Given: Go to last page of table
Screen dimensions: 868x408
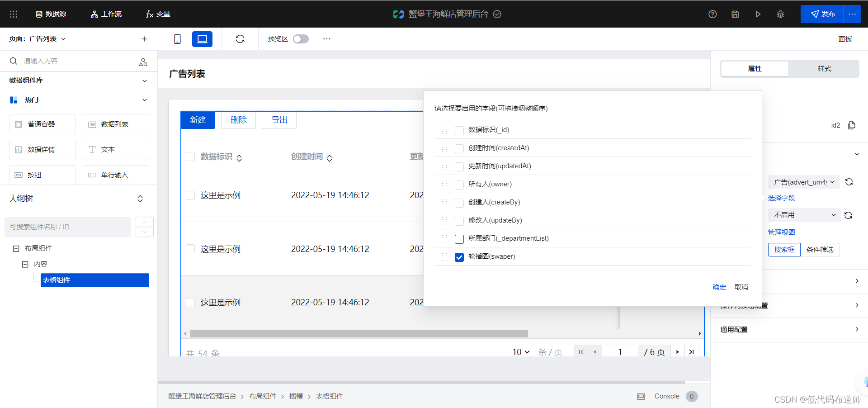Looking at the screenshot, I should point(691,351).
